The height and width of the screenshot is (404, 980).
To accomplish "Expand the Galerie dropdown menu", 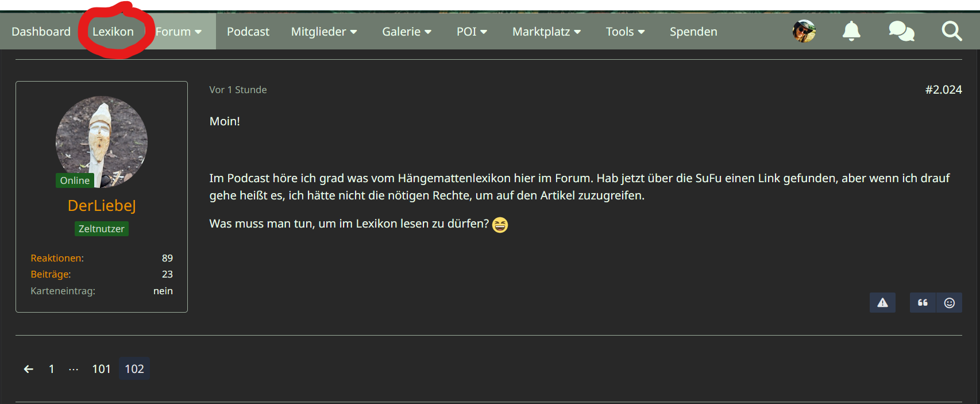I will [x=407, y=32].
